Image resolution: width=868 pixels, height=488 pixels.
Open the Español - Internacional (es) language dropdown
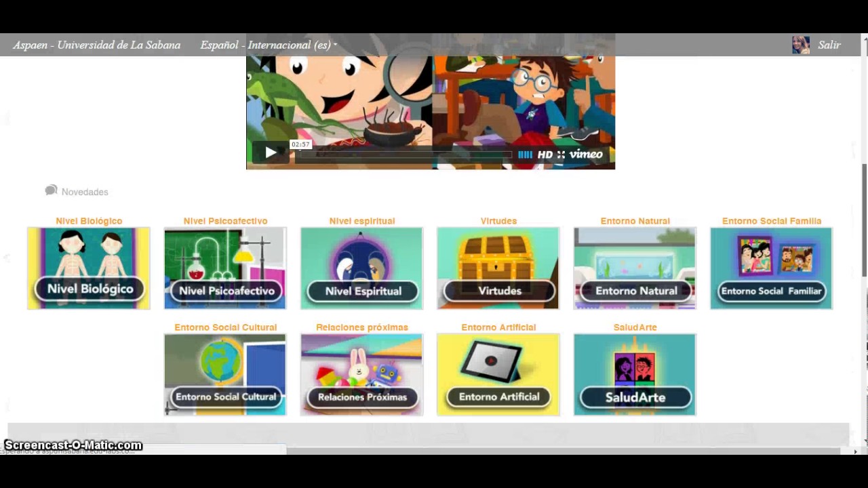269,45
